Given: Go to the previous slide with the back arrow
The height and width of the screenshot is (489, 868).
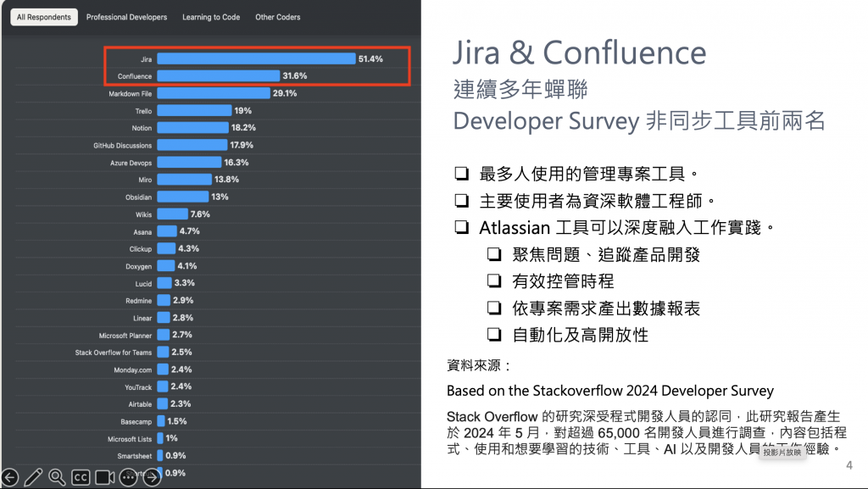Looking at the screenshot, I should [x=10, y=477].
